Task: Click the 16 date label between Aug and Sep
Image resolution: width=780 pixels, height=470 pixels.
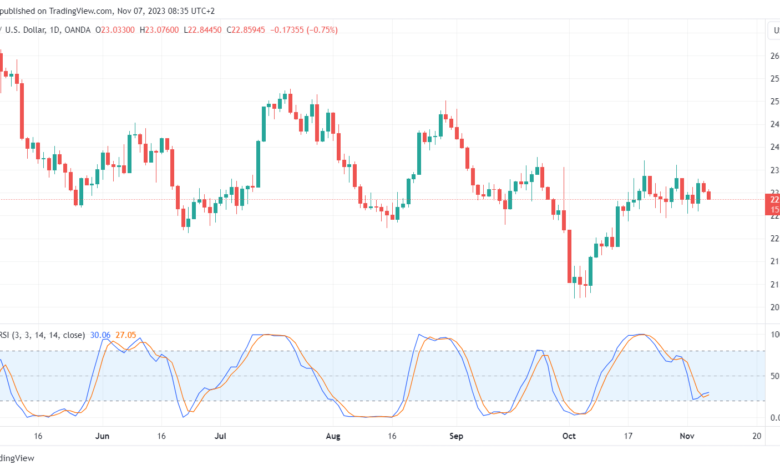Action: pyautogui.click(x=392, y=436)
